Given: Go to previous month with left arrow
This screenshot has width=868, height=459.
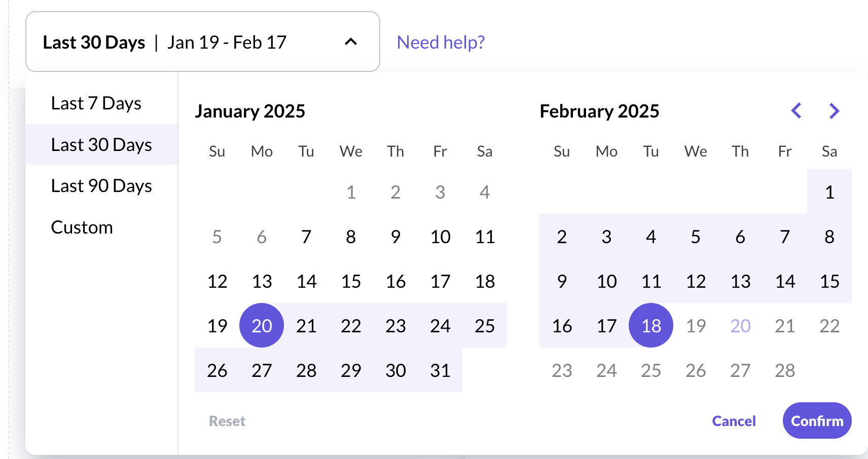Looking at the screenshot, I should point(797,110).
